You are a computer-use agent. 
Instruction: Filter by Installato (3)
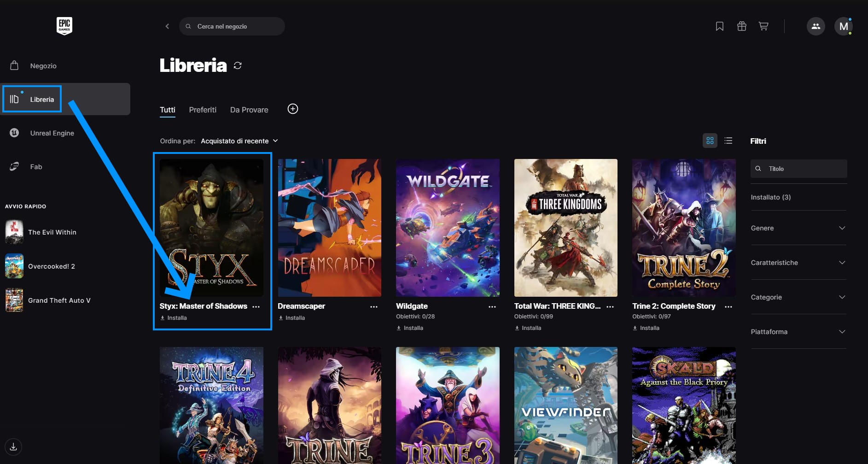(x=770, y=197)
